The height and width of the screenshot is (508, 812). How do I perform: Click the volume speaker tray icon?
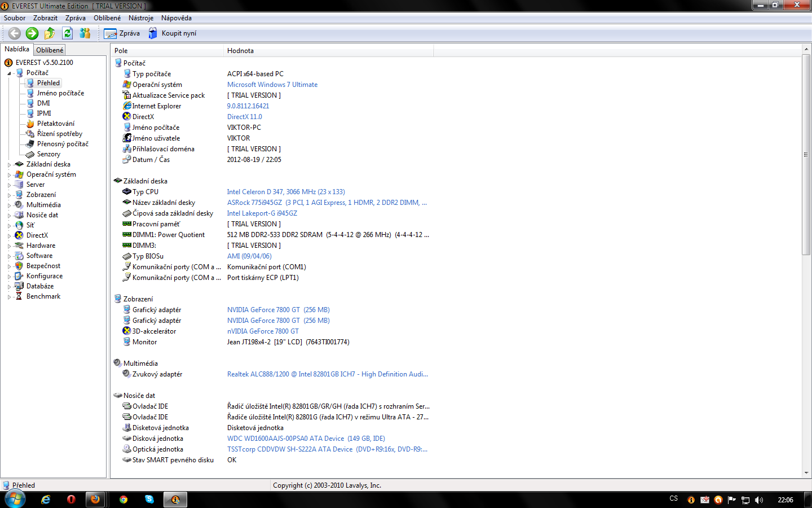point(759,500)
